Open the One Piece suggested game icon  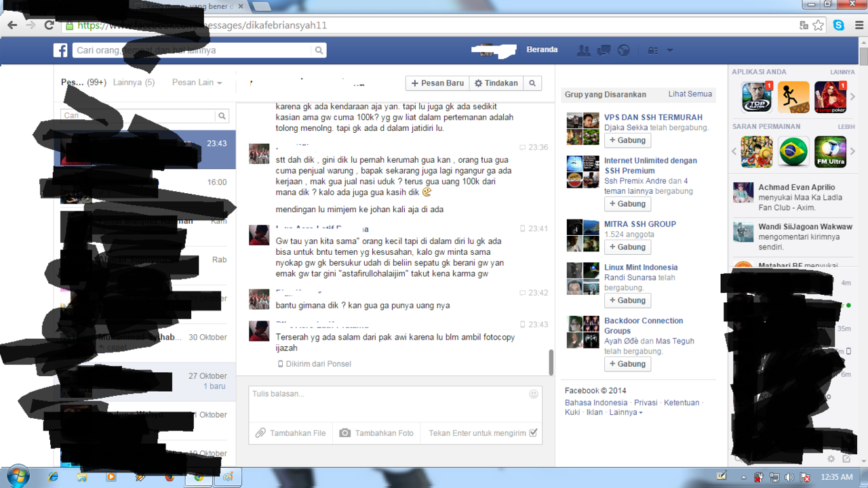coord(757,152)
